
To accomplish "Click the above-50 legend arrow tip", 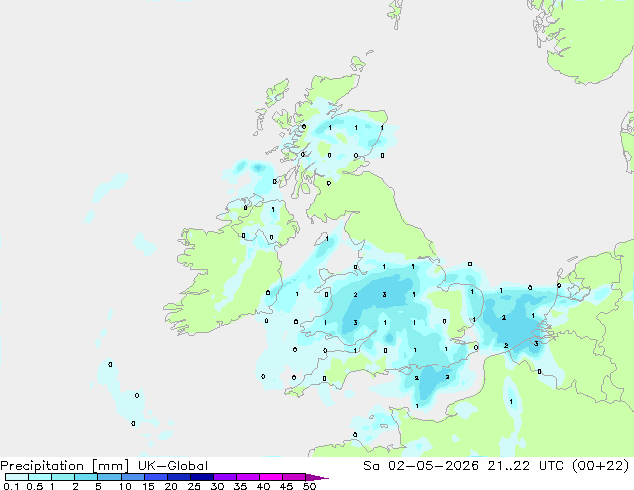I will (x=317, y=477).
